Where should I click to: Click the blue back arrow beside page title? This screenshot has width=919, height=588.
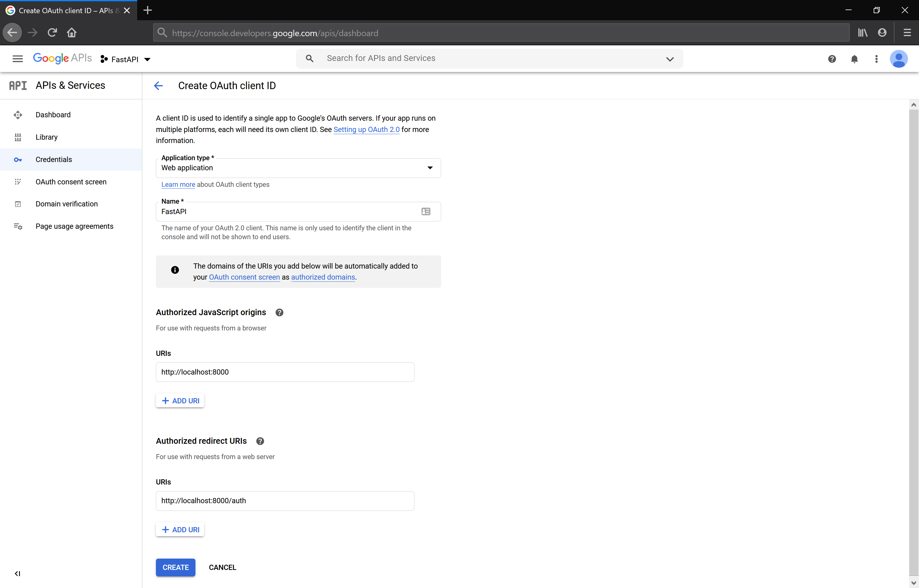[158, 85]
